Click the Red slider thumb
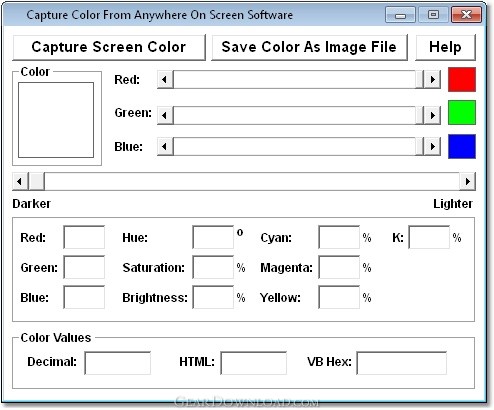 click(x=419, y=80)
